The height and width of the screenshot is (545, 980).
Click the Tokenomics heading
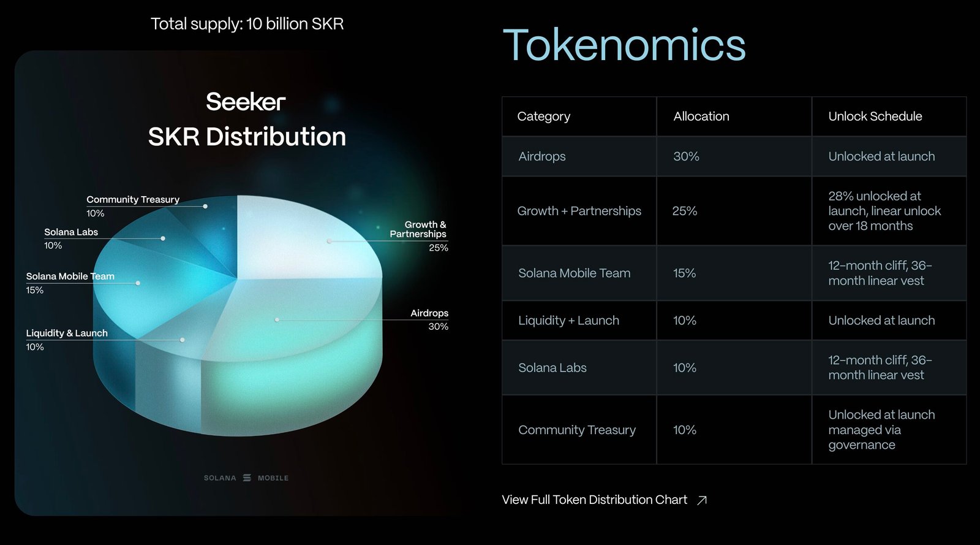tap(624, 45)
